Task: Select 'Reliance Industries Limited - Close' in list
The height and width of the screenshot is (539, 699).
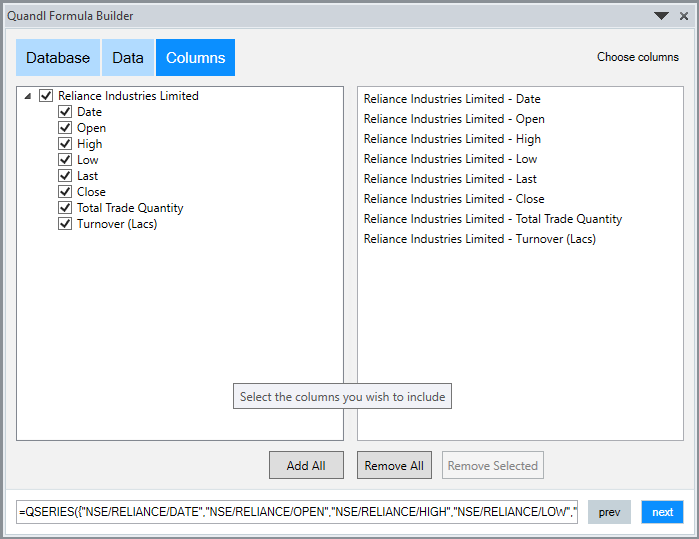Action: pos(454,199)
